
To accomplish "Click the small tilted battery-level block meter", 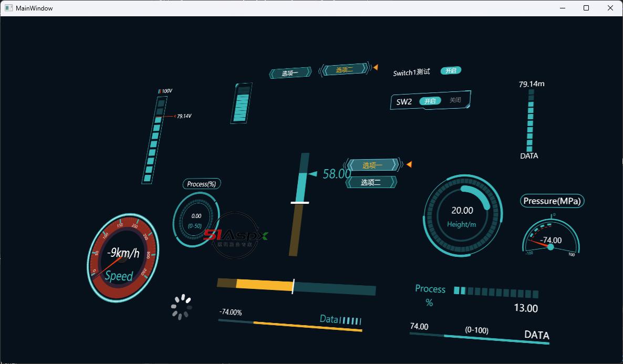I will pos(242,103).
